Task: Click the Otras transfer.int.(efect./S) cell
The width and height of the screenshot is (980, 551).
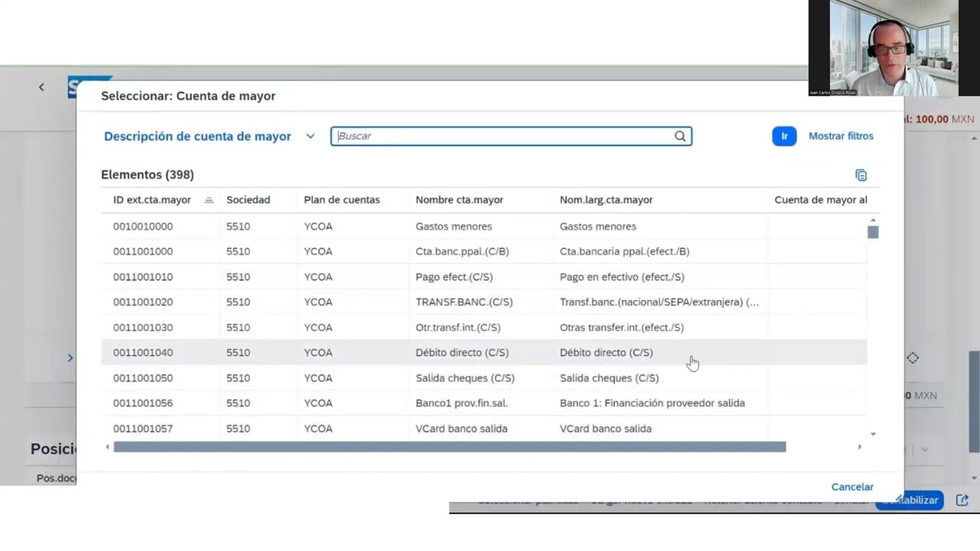Action: pyautogui.click(x=622, y=328)
